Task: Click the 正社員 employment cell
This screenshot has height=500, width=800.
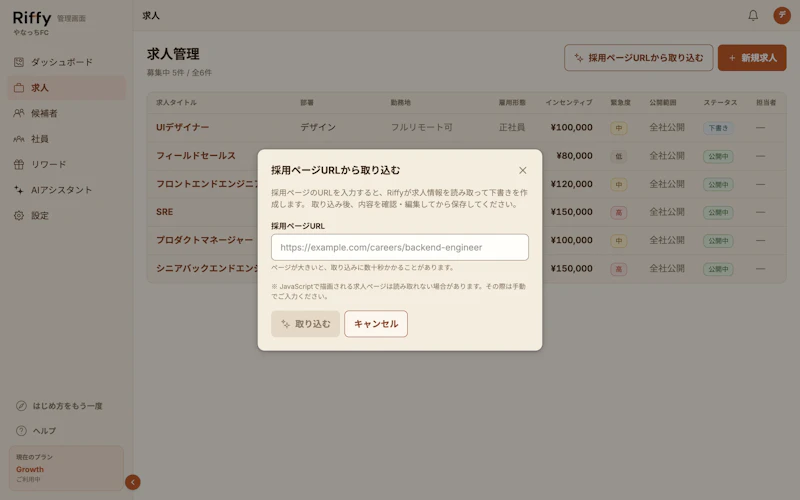Action: pyautogui.click(x=512, y=127)
